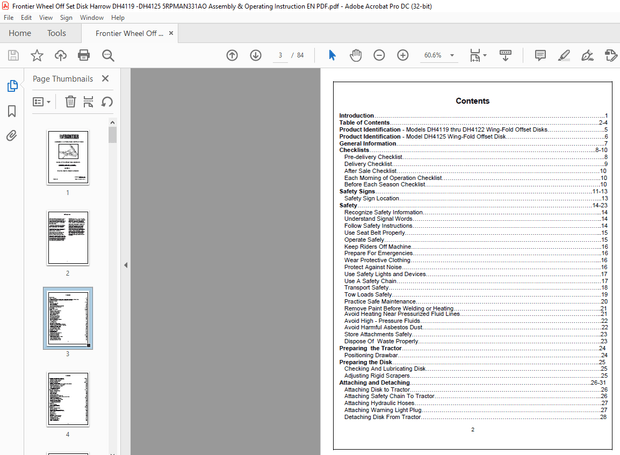Activate the Hand pan tool

[x=356, y=55]
